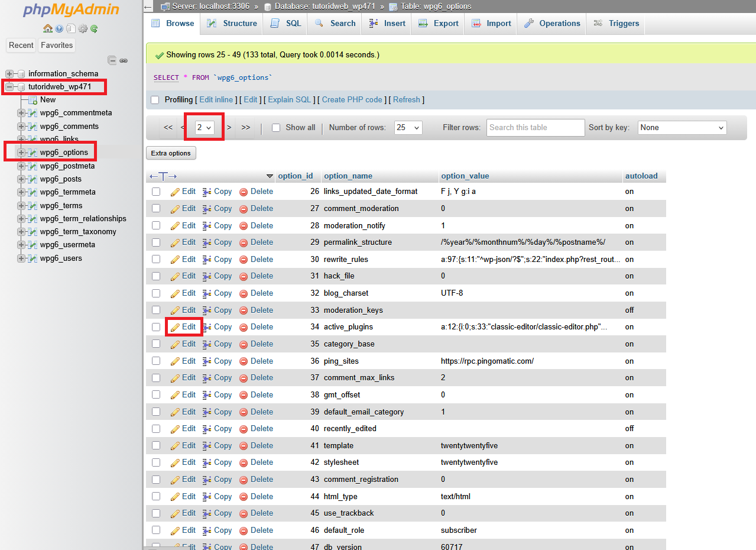Open the Import tab icon

click(x=474, y=23)
